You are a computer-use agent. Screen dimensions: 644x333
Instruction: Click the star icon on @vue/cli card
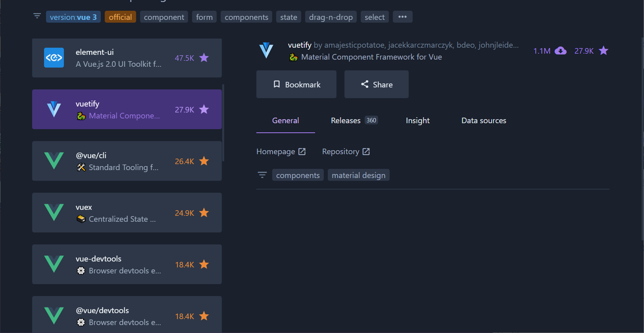point(204,161)
